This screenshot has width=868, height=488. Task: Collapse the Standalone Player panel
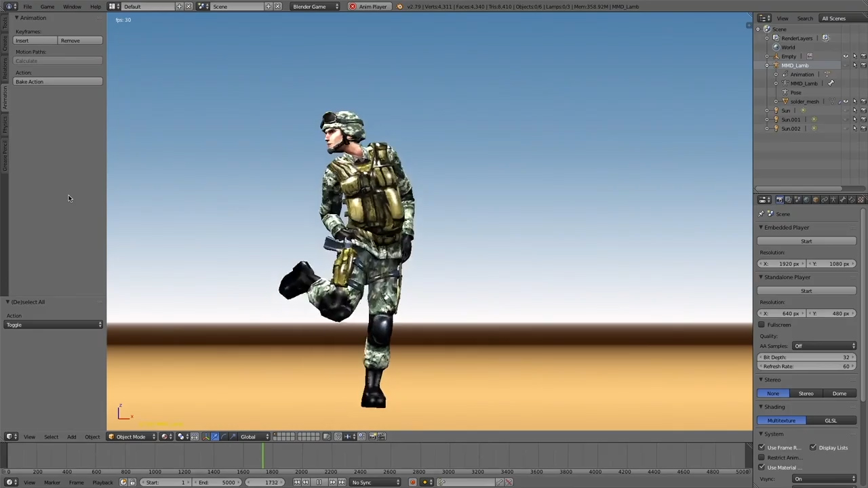tap(761, 277)
